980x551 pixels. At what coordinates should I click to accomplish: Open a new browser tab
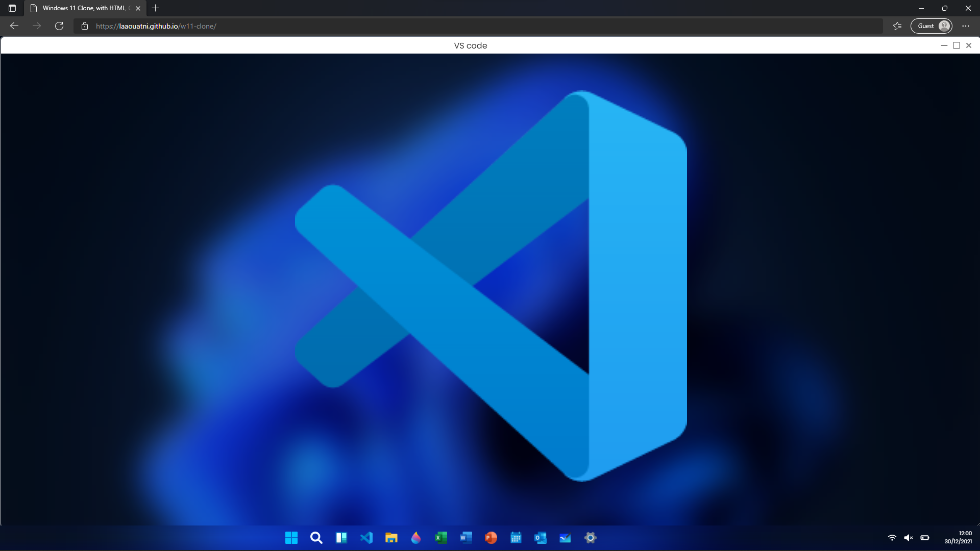(156, 8)
